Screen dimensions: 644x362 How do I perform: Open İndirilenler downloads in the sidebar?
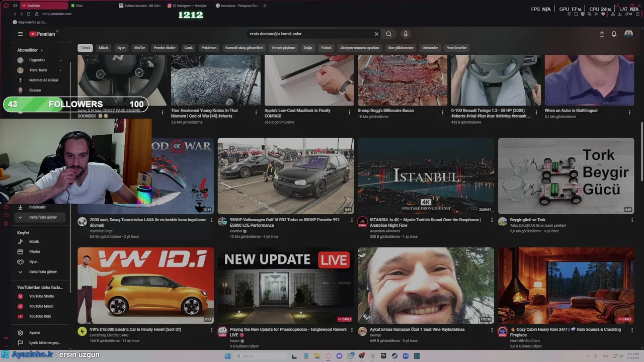point(38,207)
